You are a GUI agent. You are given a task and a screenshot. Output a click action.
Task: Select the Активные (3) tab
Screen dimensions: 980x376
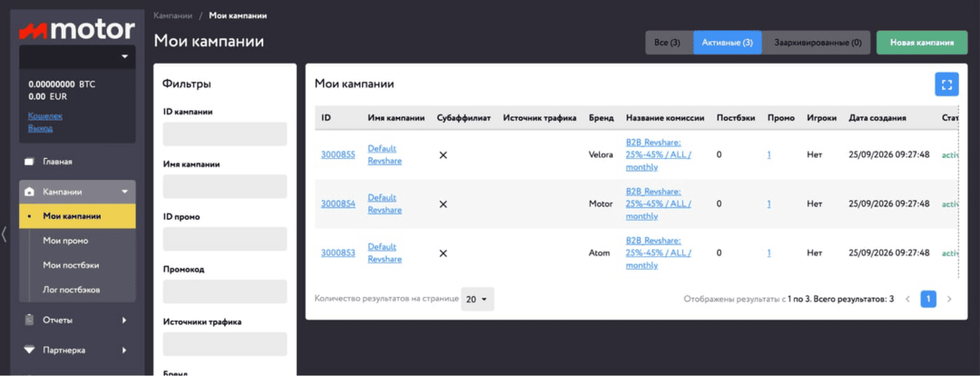(x=727, y=43)
